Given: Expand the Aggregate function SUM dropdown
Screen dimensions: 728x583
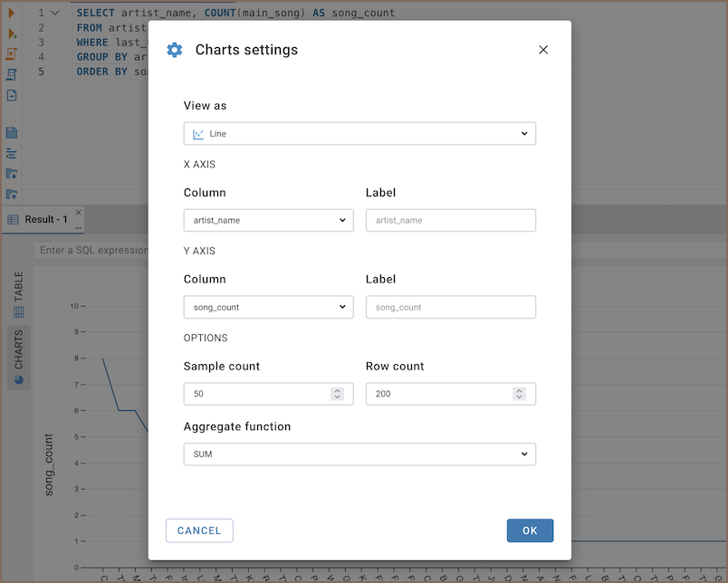Looking at the screenshot, I should pos(359,454).
